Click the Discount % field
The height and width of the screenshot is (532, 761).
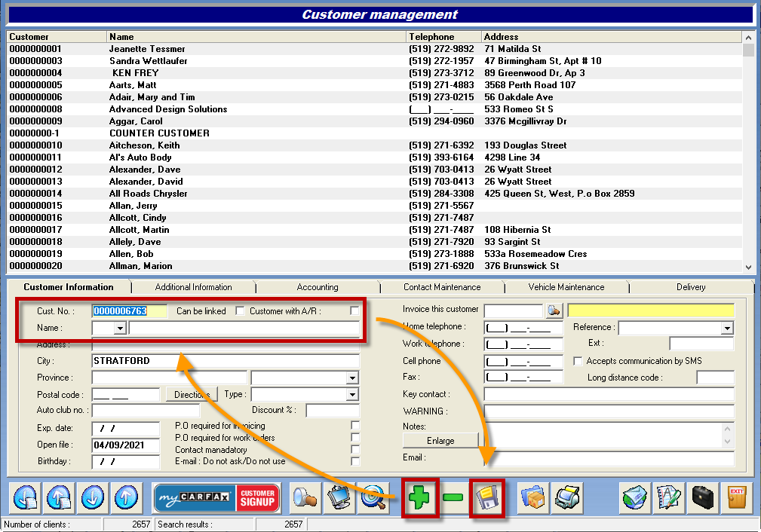(333, 411)
